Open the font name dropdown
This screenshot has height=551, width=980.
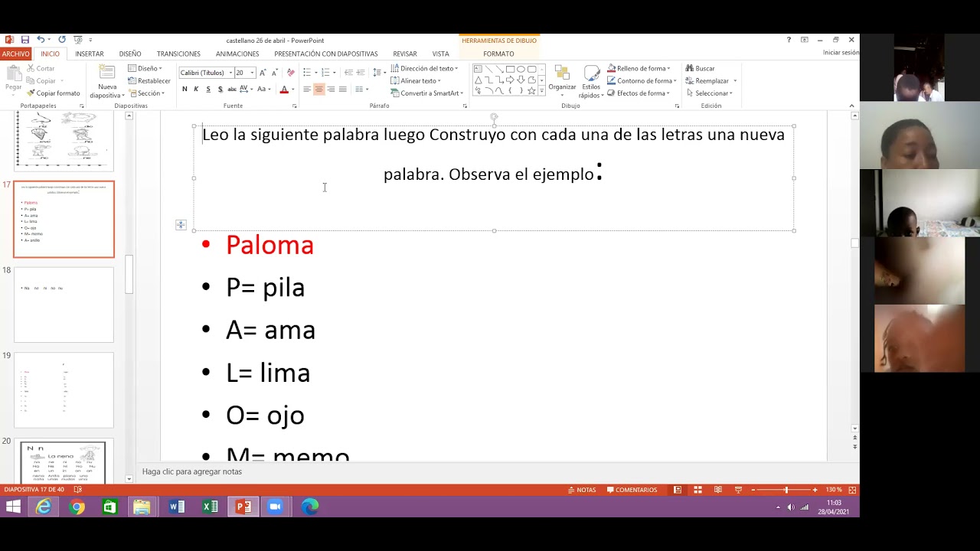[230, 73]
